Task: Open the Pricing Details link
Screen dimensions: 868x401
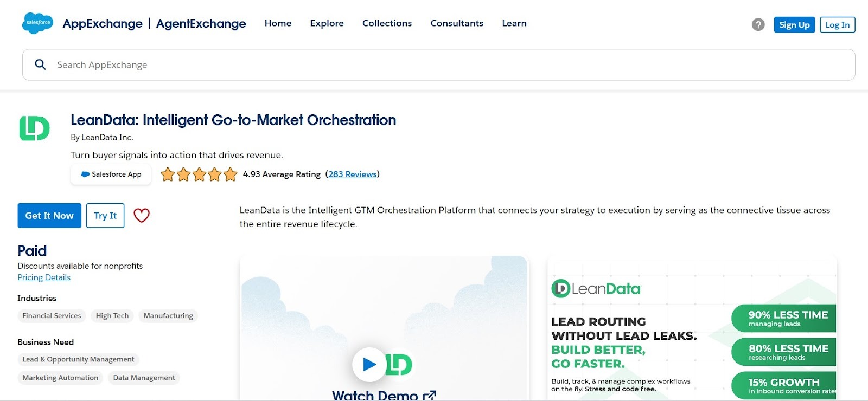Action: point(44,277)
